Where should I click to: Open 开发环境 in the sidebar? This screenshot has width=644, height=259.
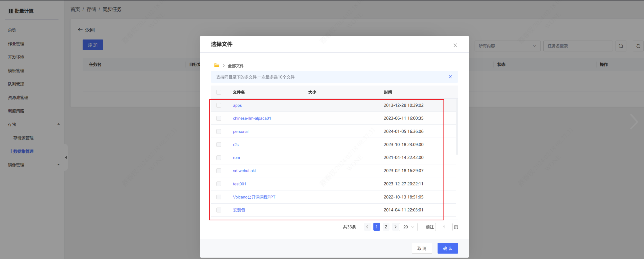tap(16, 57)
